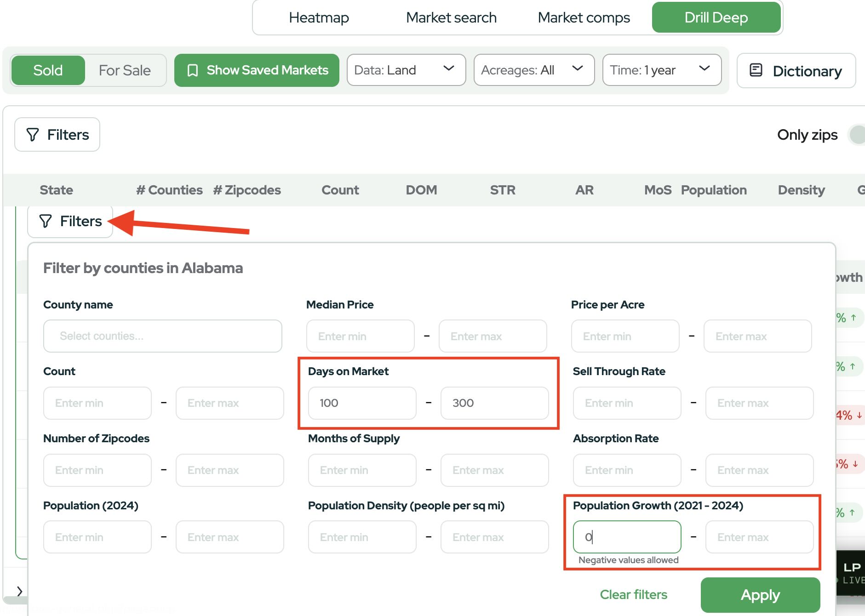Focus Price per Acre min field
The height and width of the screenshot is (616, 865).
(625, 336)
